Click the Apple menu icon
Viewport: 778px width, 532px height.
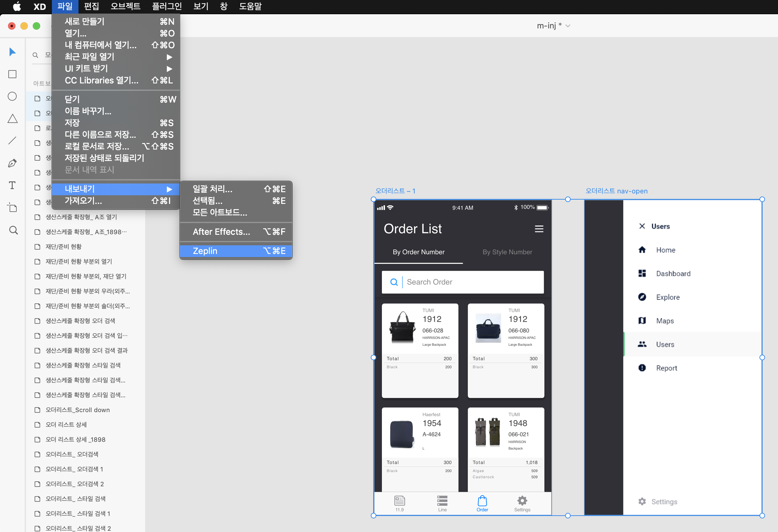tap(17, 6)
